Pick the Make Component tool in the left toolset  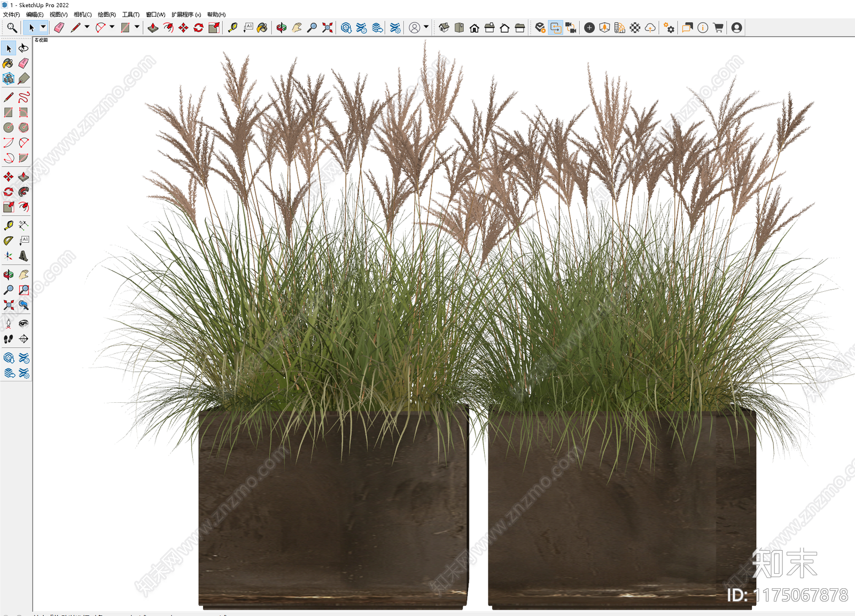[9, 79]
